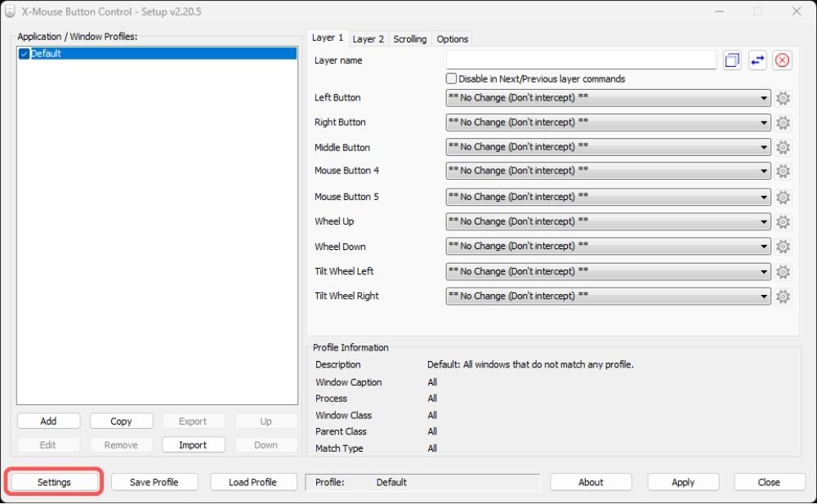Open the Wheel Down gear settings

pos(783,246)
